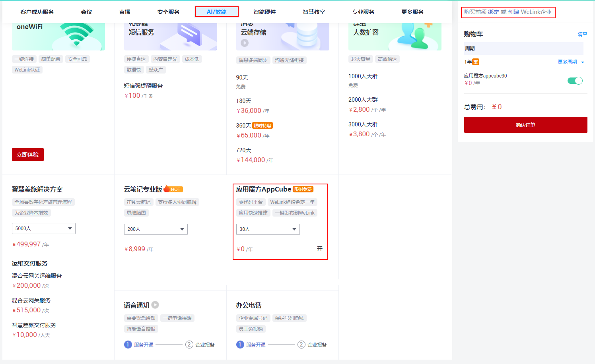Open the 200人 dropdown for 云笔记专业版

[156, 229]
